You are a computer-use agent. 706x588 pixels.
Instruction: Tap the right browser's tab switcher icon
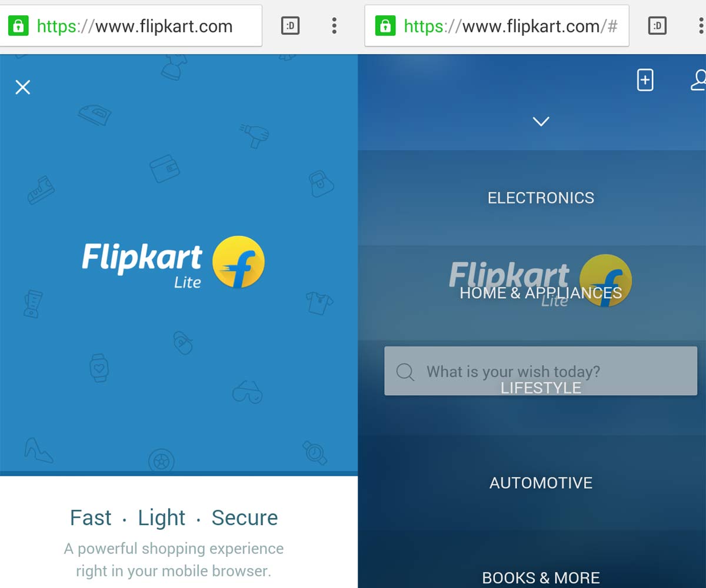point(657,26)
